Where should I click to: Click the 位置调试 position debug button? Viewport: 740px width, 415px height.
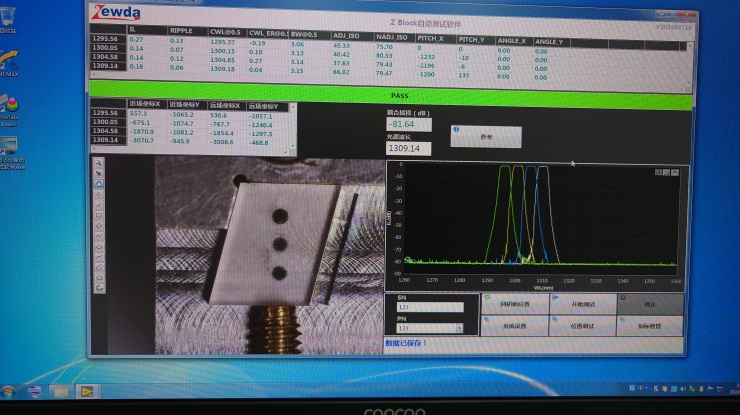[x=582, y=326]
